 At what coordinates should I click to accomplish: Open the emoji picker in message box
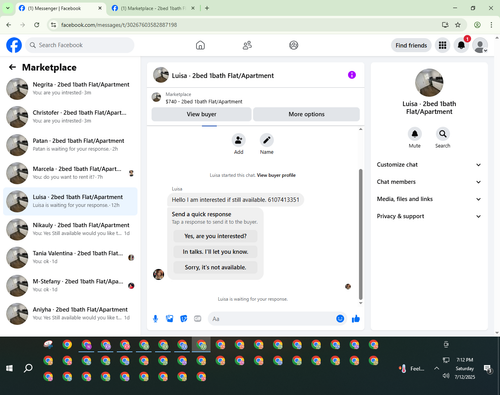point(340,319)
